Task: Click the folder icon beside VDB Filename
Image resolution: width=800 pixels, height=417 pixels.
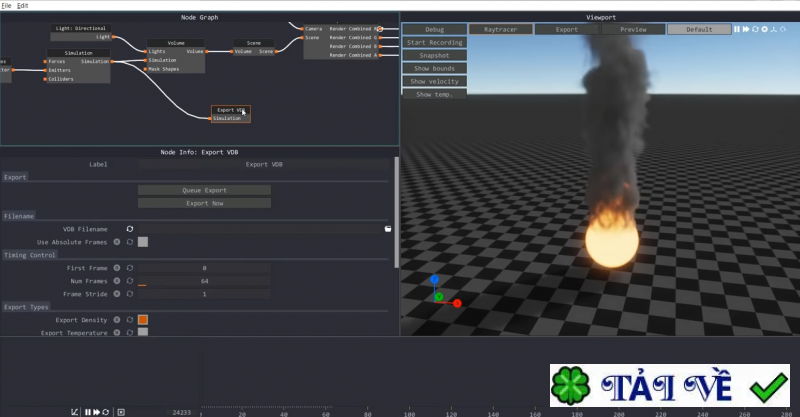Action: 387,229
